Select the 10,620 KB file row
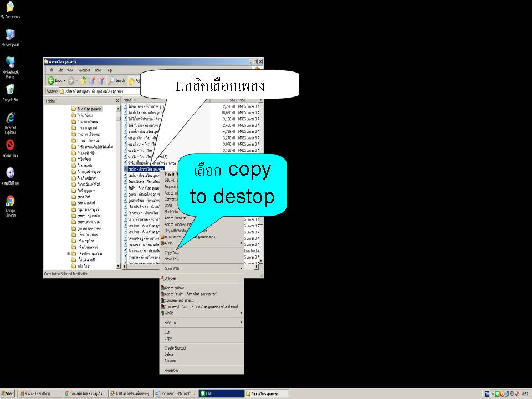This screenshot has width=532, height=399. pyautogui.click(x=192, y=112)
